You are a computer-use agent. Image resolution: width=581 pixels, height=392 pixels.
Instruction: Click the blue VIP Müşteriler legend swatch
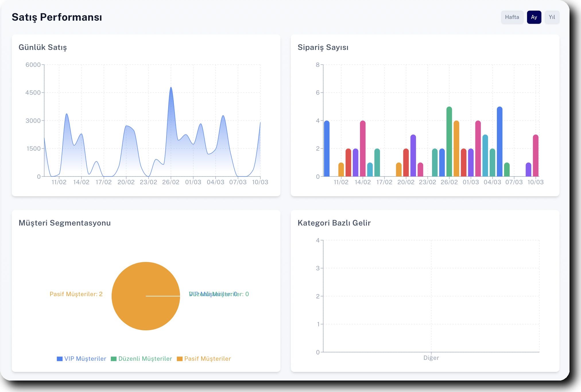click(60, 359)
